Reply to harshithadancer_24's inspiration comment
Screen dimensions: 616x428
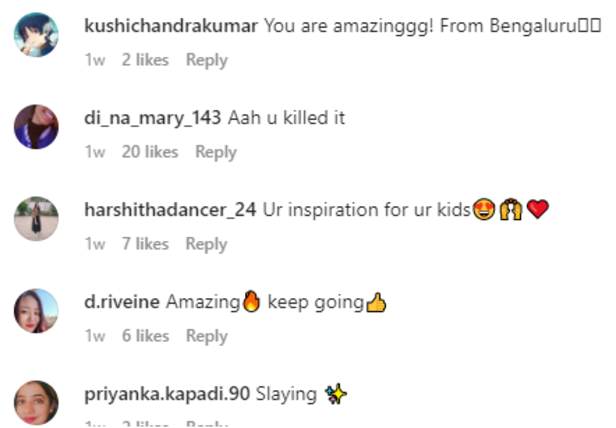pos(207,244)
